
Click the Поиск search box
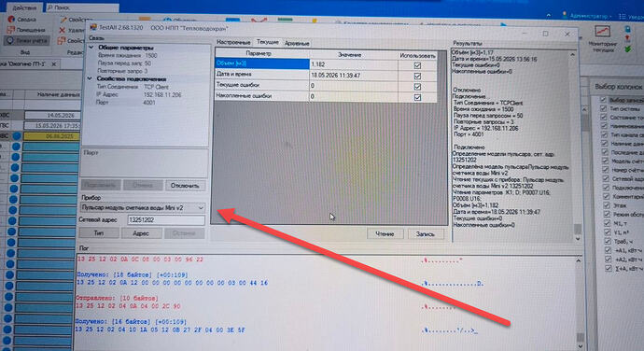81,7
